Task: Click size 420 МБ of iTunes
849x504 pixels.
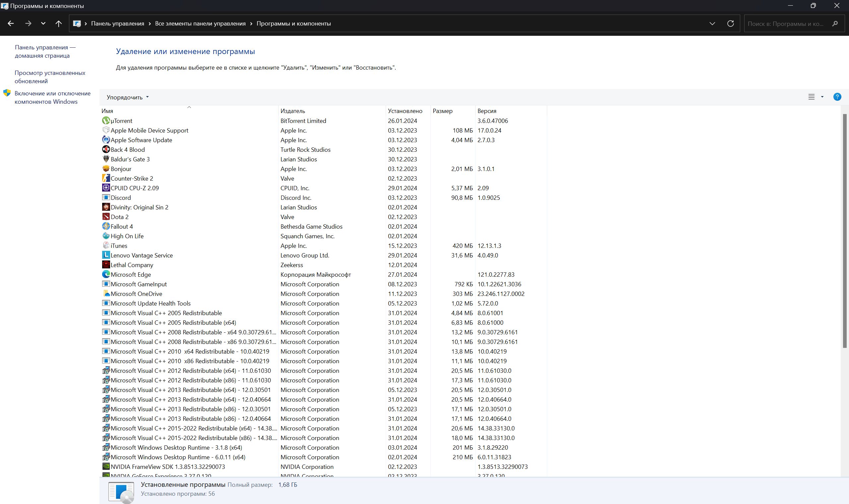Action: click(463, 246)
